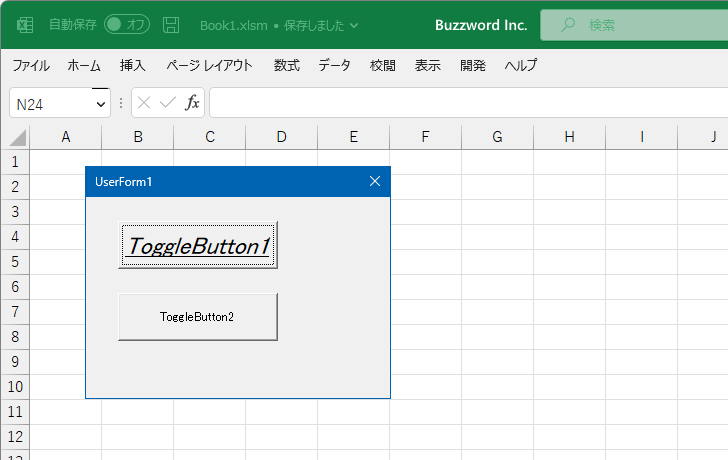Image resolution: width=728 pixels, height=460 pixels.
Task: Close the UserForm1 dialog
Action: pyautogui.click(x=375, y=181)
